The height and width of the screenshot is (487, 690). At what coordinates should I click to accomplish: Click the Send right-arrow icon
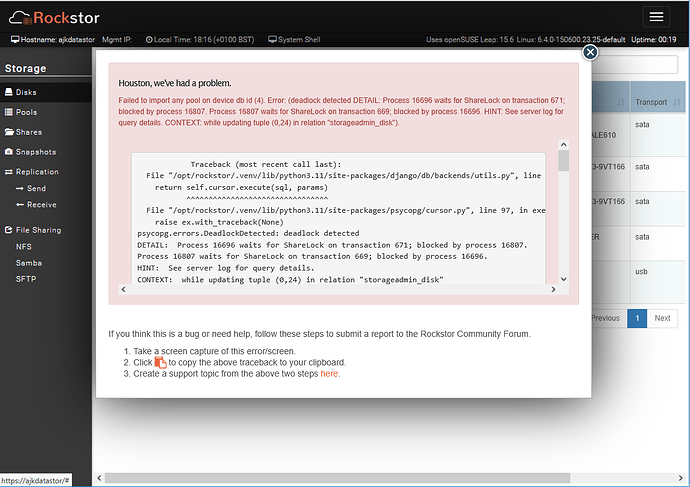(x=19, y=188)
